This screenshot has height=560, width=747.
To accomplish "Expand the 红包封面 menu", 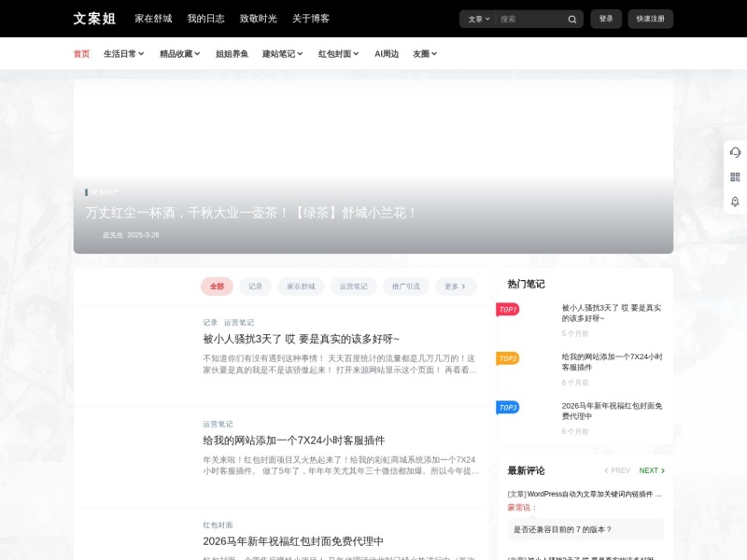I will [338, 54].
